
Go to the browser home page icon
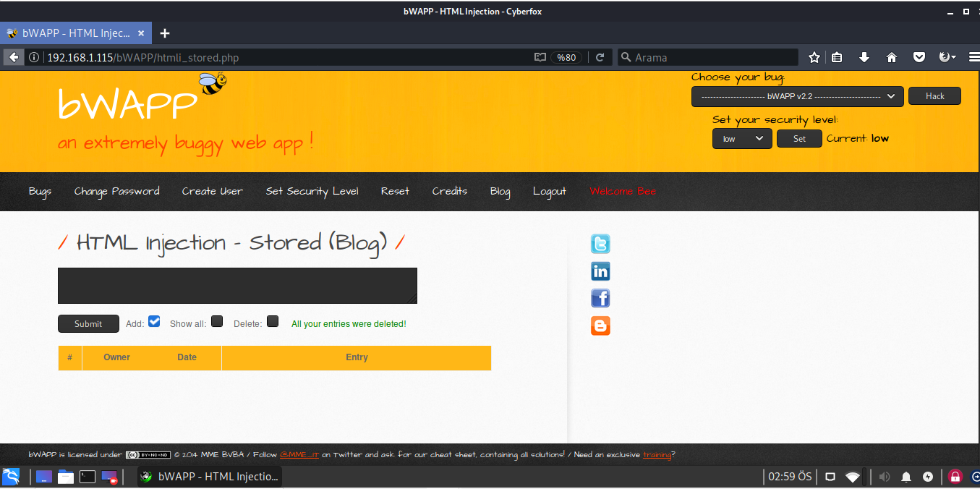(892, 57)
